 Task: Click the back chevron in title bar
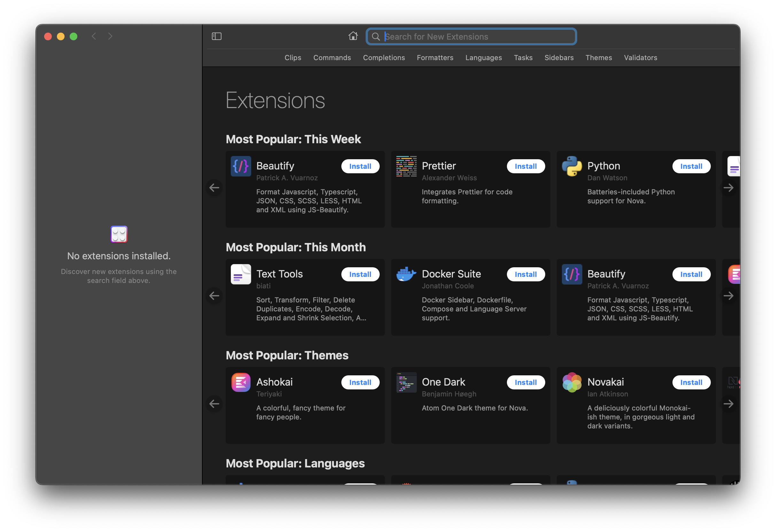point(94,36)
